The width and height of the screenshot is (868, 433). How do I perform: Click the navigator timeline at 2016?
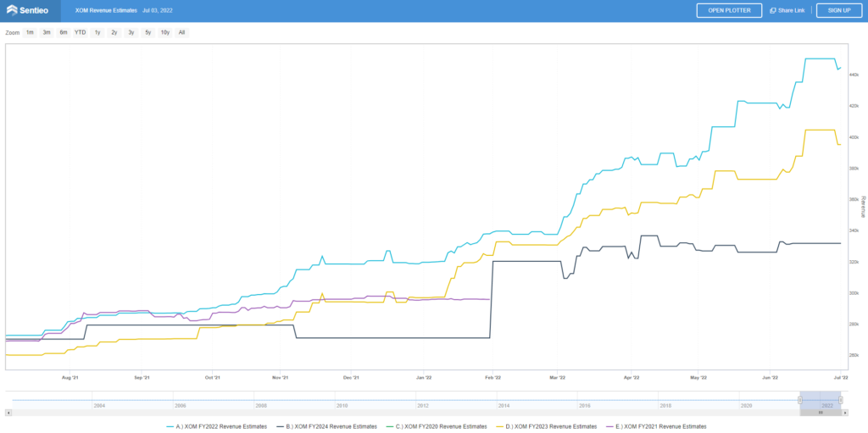[x=584, y=406]
